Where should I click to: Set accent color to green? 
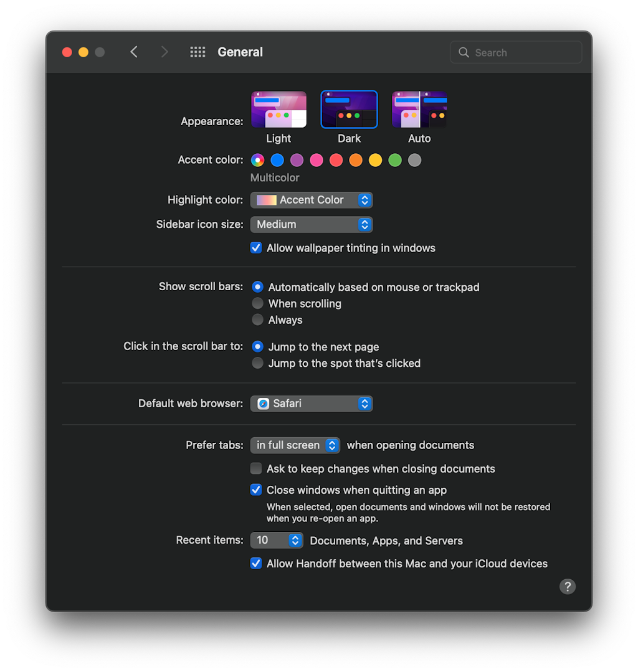395,161
